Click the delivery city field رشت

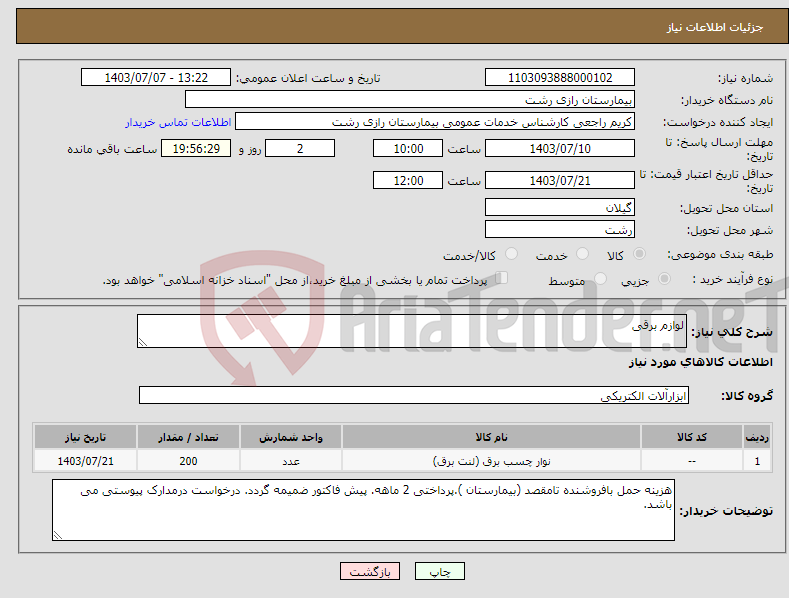click(x=560, y=229)
